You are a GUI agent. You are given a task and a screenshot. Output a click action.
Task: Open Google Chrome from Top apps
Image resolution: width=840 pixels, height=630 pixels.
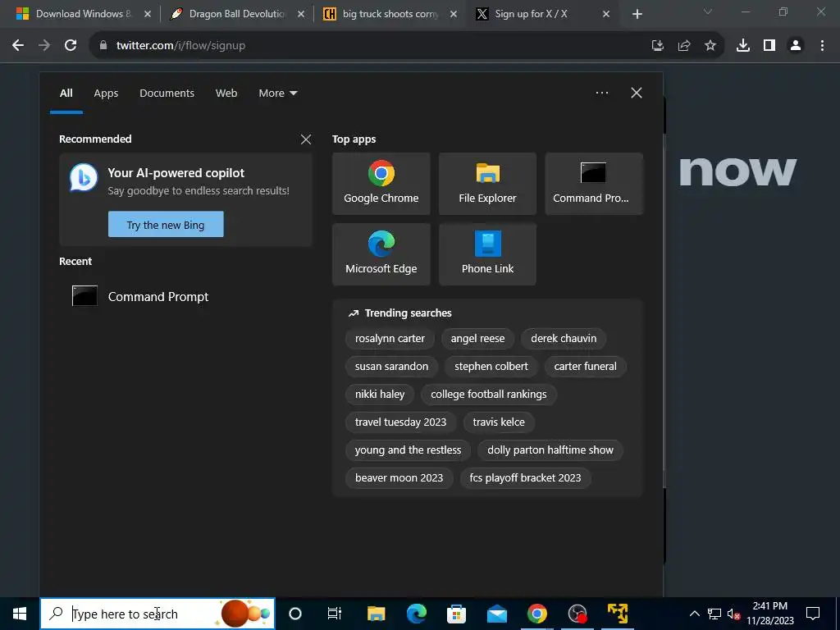381,184
